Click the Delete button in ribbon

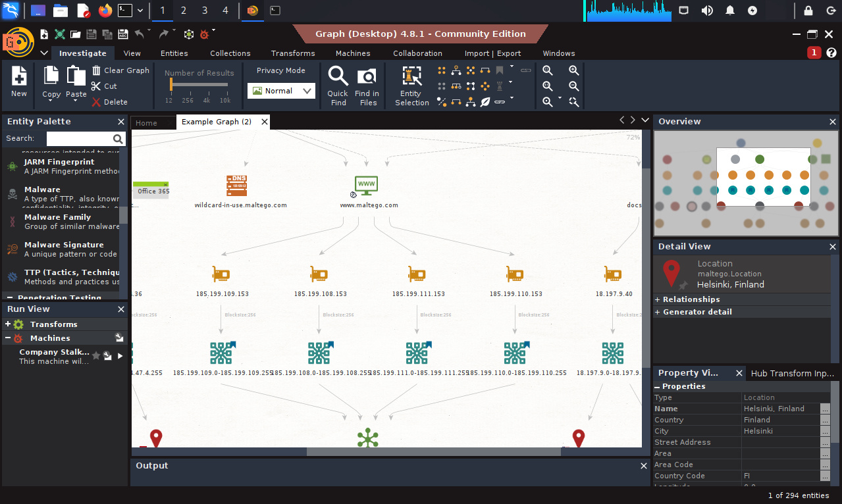coord(109,102)
